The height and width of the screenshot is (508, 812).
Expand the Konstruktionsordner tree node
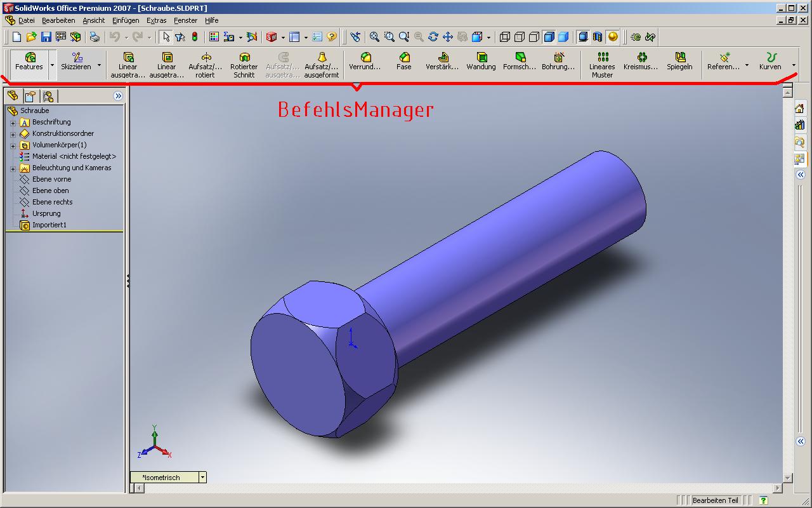coord(13,134)
